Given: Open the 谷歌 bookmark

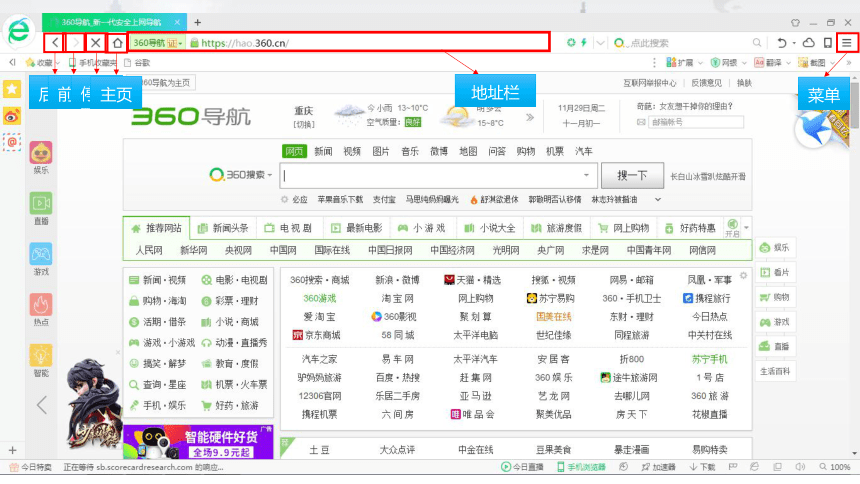Looking at the screenshot, I should point(137,63).
